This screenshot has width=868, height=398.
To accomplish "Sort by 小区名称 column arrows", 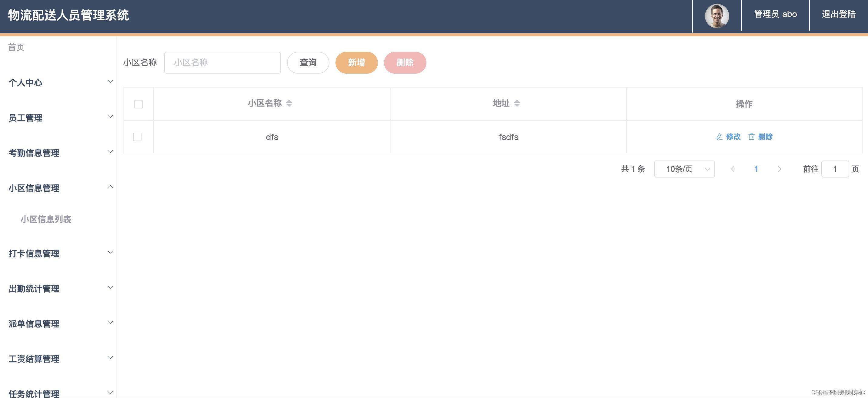I will [x=289, y=103].
